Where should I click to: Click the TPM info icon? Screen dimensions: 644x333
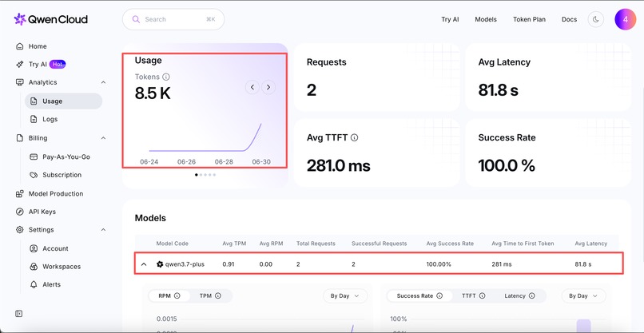point(218,295)
